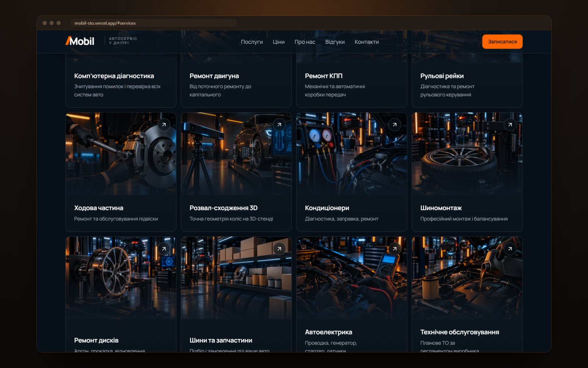Open the warehouse shelves photo of Шини та запчастини
Viewport: 588px width, 368px height.
pos(236,278)
